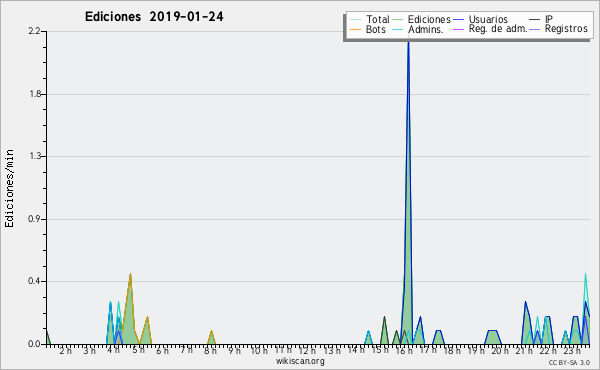Select the 'Admins.' legend entry

[418, 29]
